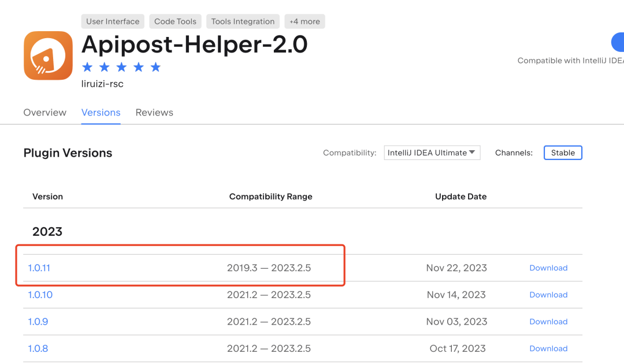Open the IntelliJ IDEA Ultimate compatibility dropdown
The height and width of the screenshot is (364, 624).
432,153
